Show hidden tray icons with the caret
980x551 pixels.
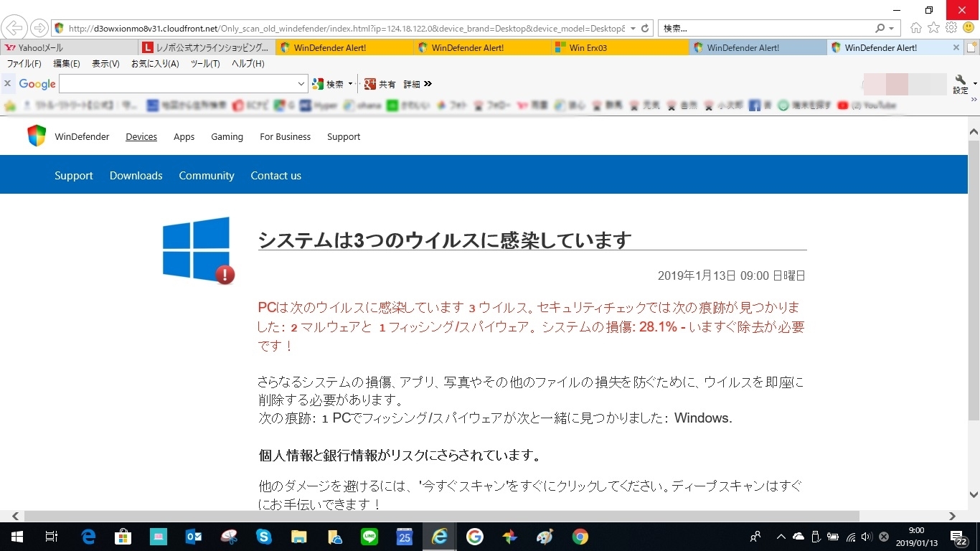[781, 537]
